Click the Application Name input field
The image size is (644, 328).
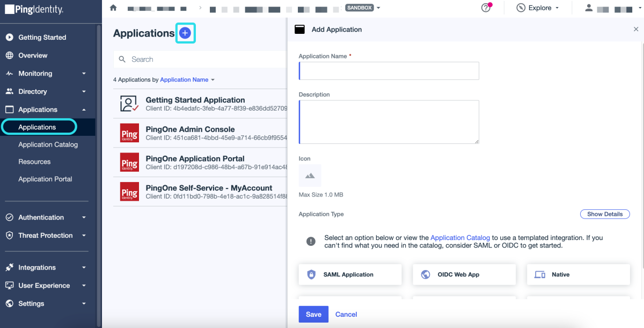[x=389, y=70]
